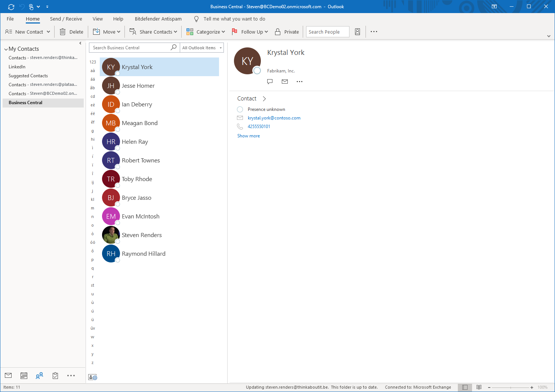Collapse the ribbon using the bottom-right chevron
The image size is (555, 392).
[x=549, y=36]
